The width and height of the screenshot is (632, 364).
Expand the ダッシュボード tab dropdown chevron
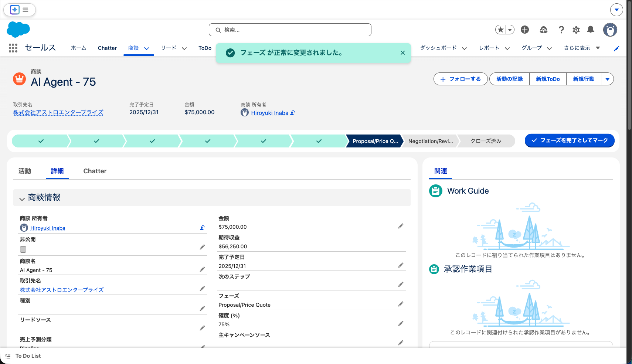tap(465, 48)
